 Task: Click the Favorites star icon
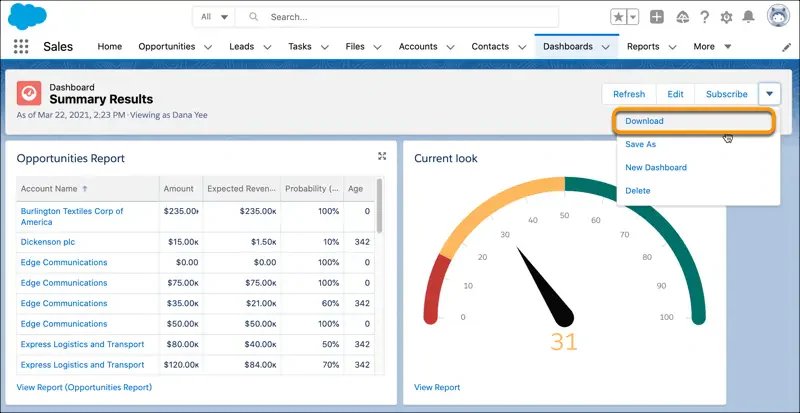[x=618, y=17]
